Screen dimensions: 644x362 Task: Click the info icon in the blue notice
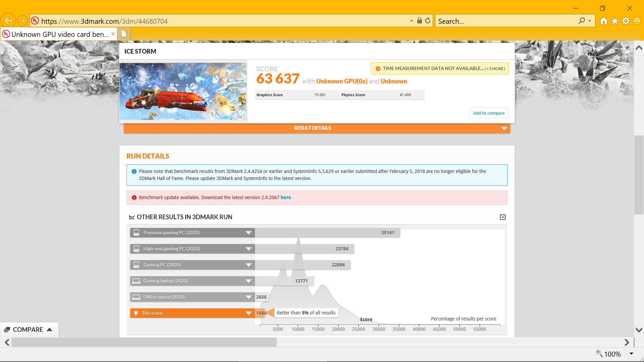[134, 171]
